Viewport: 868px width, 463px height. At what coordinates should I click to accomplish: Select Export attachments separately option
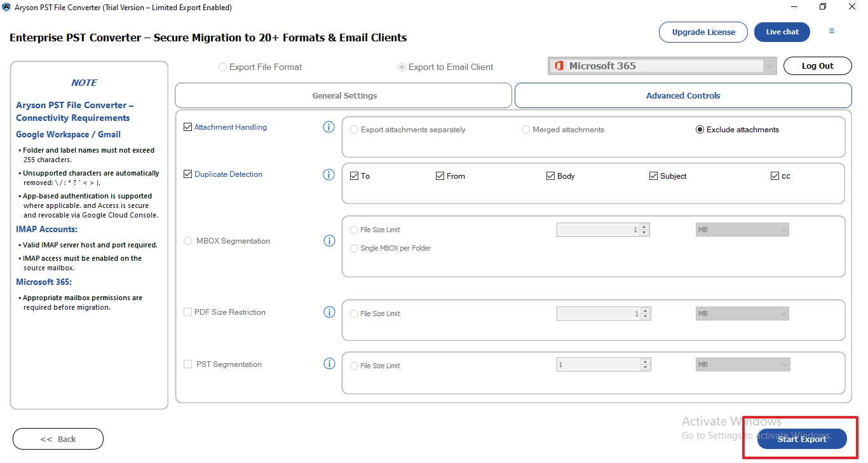pos(355,130)
